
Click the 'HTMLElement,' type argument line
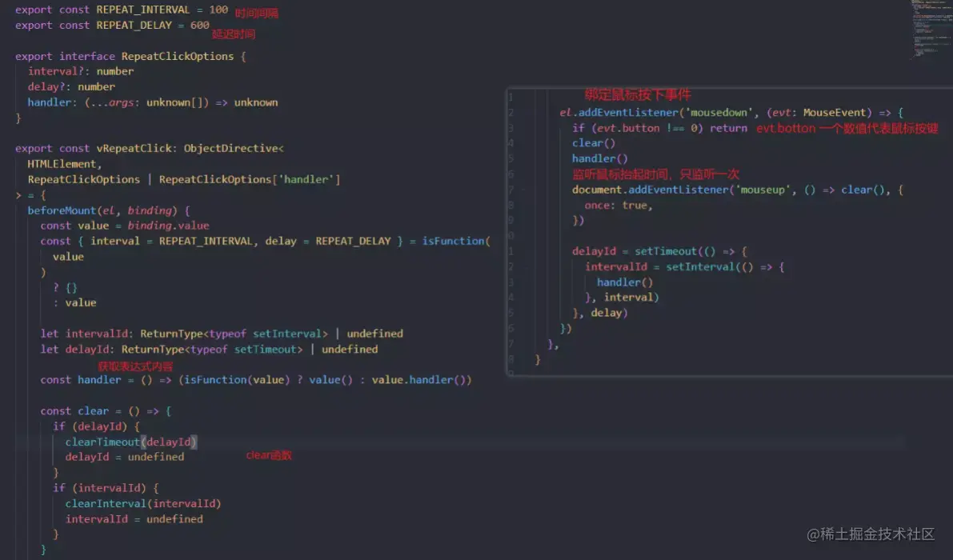coord(65,164)
